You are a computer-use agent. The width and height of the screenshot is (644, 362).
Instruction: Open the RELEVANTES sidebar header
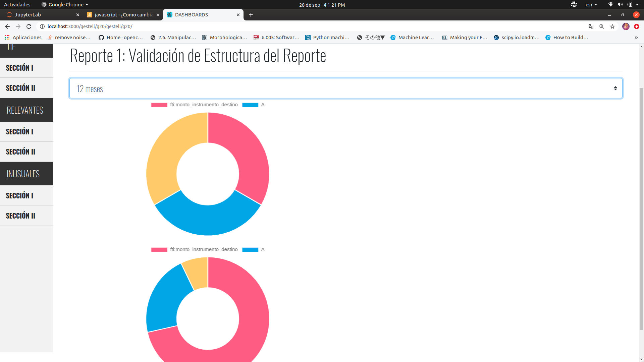tap(26, 110)
